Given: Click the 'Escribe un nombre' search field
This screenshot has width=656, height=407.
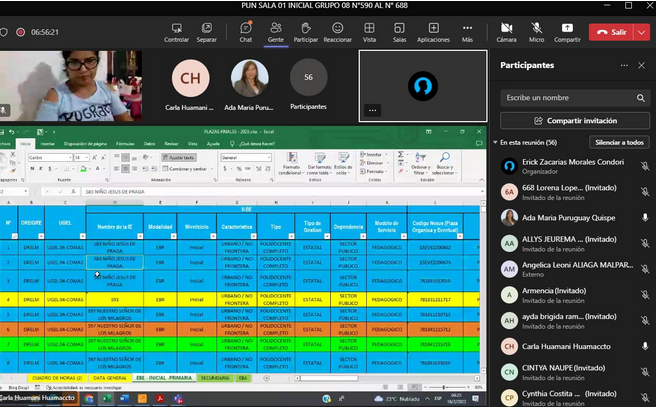Looking at the screenshot, I should (x=568, y=98).
